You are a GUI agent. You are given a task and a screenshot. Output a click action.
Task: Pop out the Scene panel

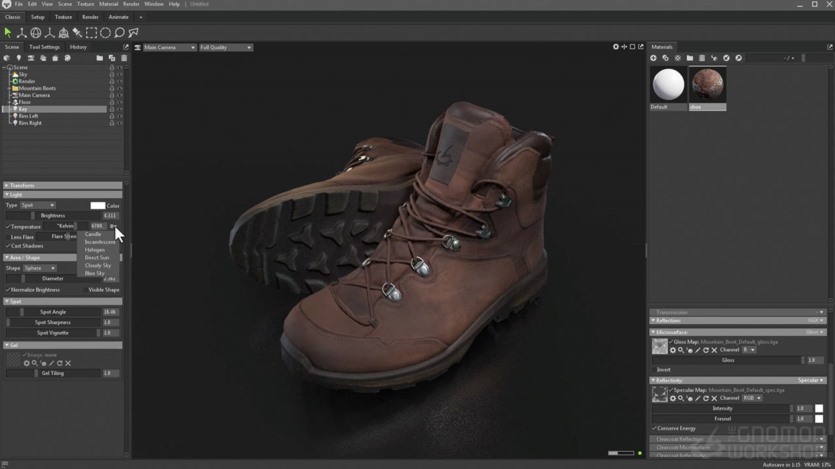(126, 47)
